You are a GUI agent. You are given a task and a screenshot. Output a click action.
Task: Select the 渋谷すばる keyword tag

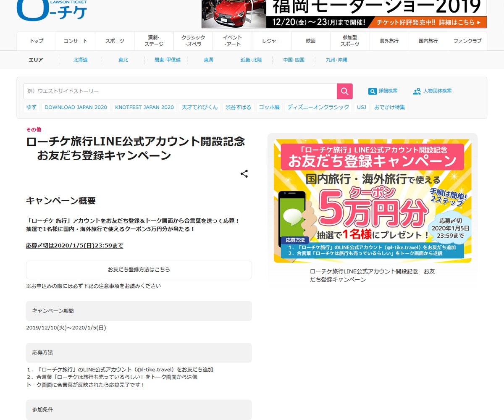point(239,107)
